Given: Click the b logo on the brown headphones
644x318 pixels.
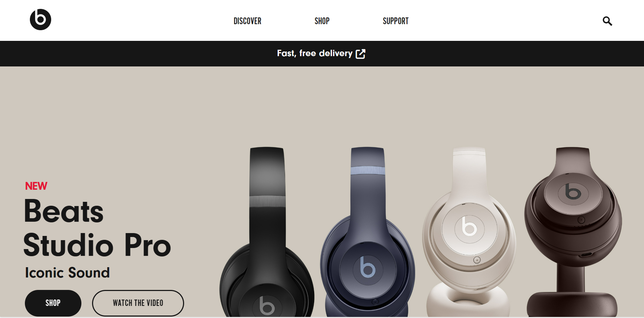Looking at the screenshot, I should click(573, 192).
